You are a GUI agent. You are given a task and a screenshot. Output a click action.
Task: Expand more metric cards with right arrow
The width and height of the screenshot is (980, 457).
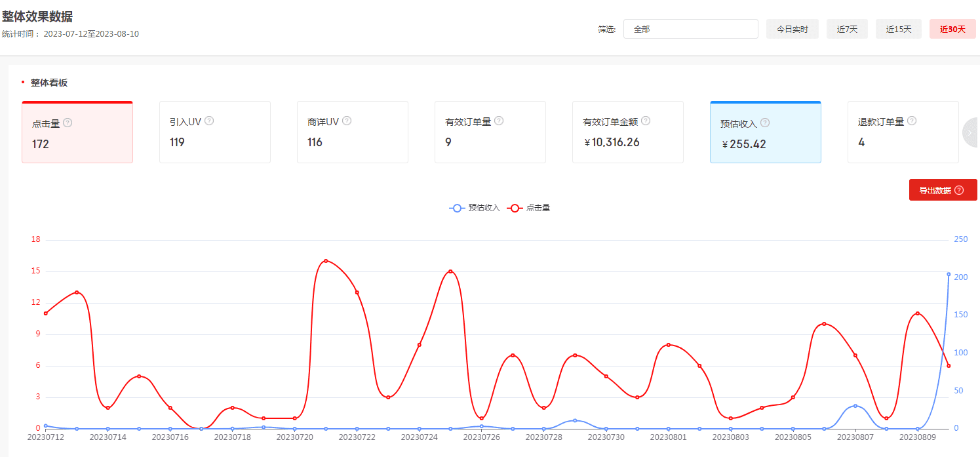[970, 132]
